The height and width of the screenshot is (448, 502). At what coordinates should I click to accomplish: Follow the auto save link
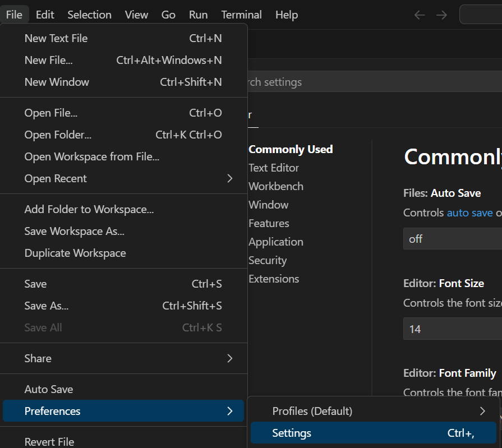click(469, 213)
